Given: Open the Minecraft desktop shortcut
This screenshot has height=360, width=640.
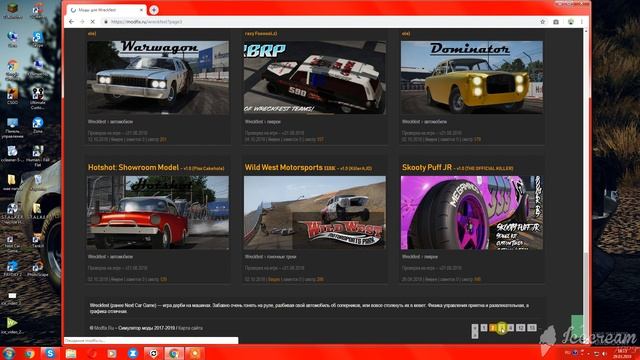Looking at the screenshot, I should 13,11.
